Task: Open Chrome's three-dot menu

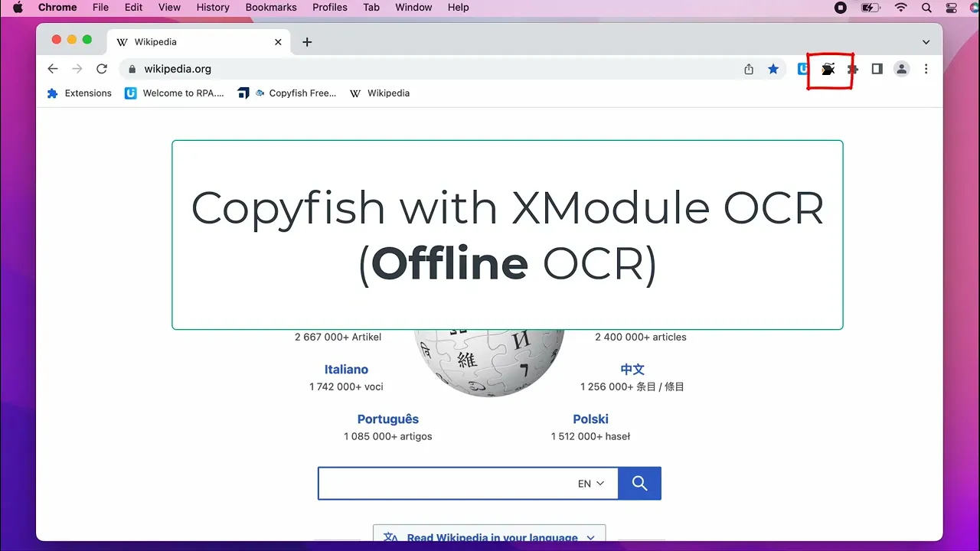Action: (926, 69)
